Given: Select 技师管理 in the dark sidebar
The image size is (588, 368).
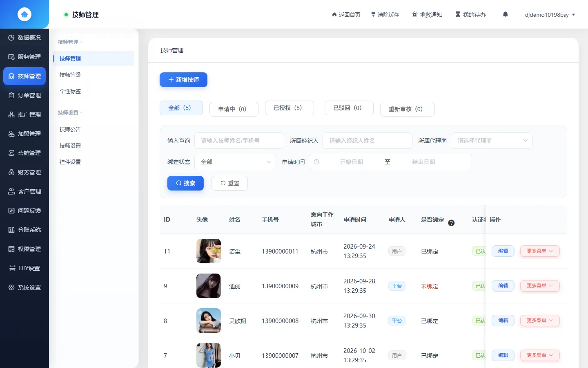Looking at the screenshot, I should pyautogui.click(x=24, y=76).
